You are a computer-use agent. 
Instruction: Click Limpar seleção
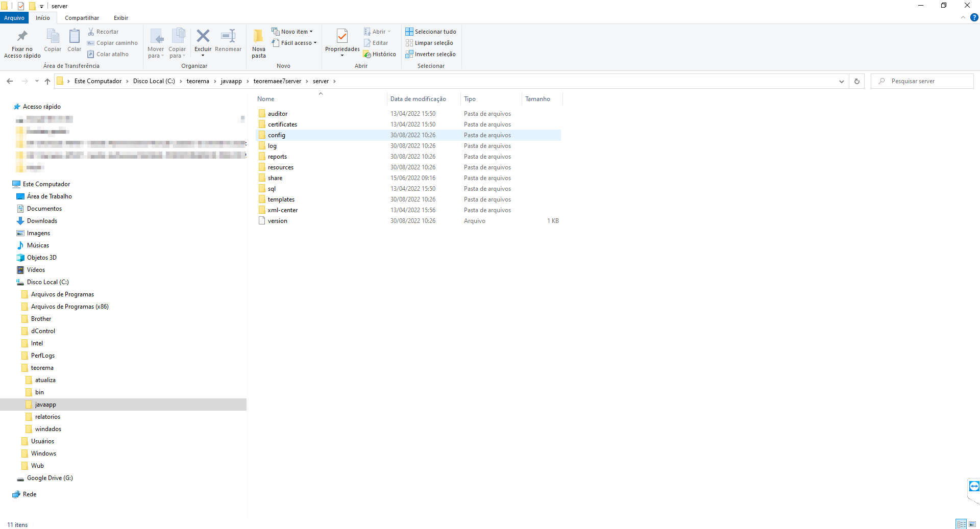coord(429,43)
